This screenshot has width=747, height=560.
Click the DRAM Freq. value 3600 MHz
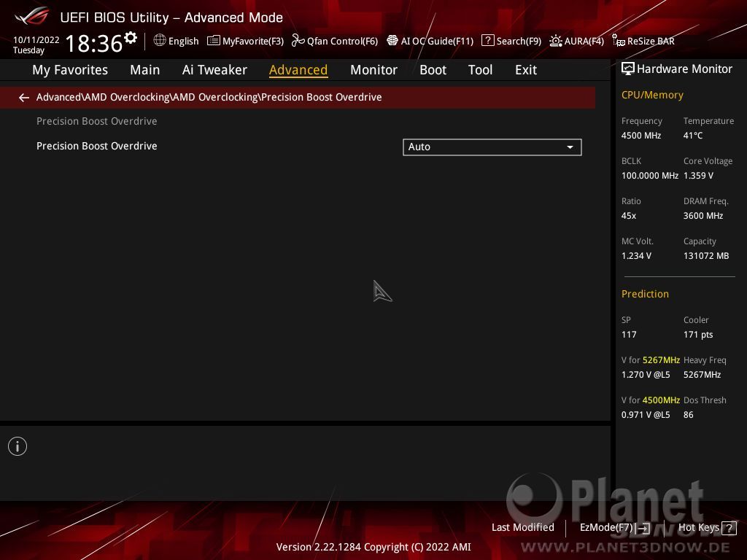pos(703,216)
